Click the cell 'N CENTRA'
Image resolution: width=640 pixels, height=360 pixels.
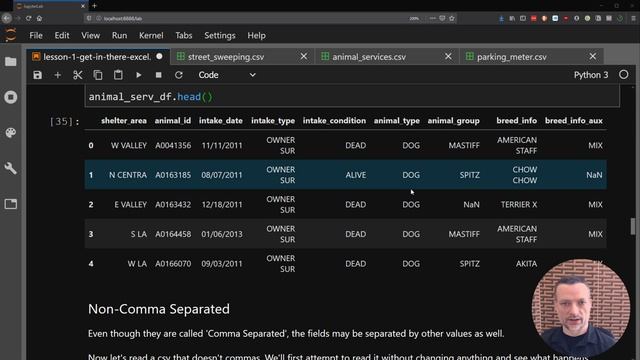point(128,175)
